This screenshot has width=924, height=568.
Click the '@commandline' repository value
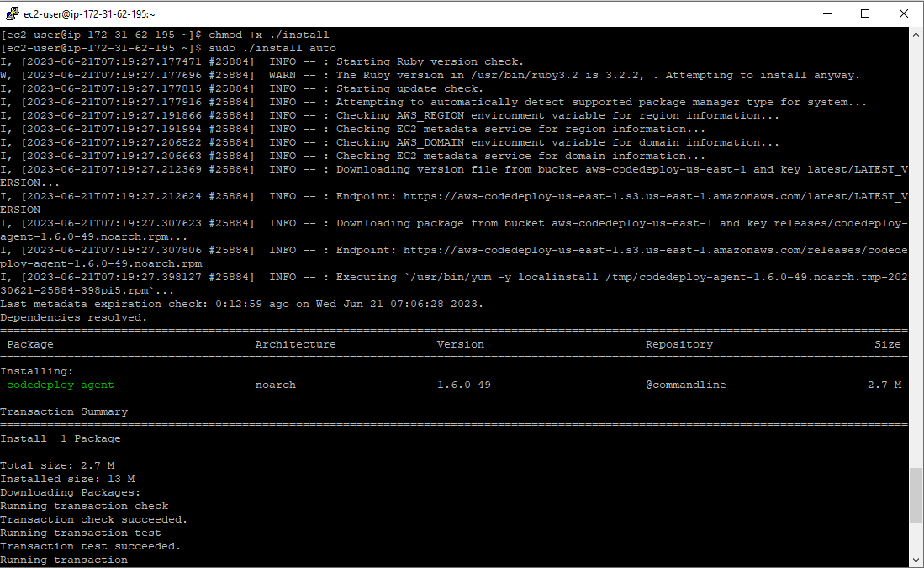point(686,385)
